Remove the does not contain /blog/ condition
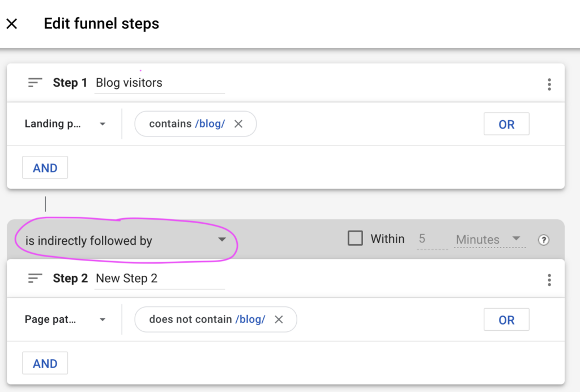Image resolution: width=580 pixels, height=392 pixels. pyautogui.click(x=278, y=319)
